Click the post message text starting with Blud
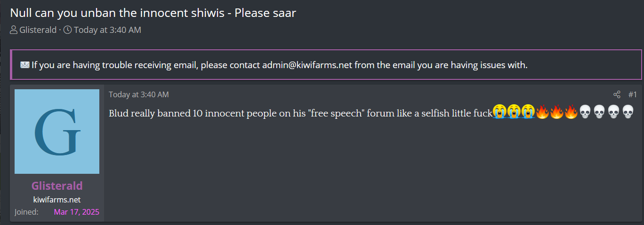Image resolution: width=644 pixels, height=225 pixels. pos(300,113)
